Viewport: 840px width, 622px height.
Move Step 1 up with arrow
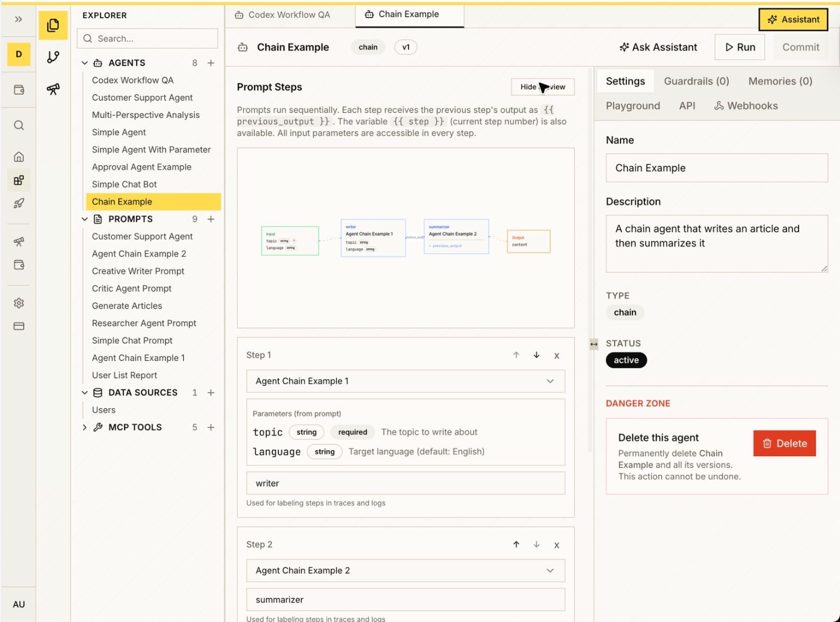coord(516,355)
